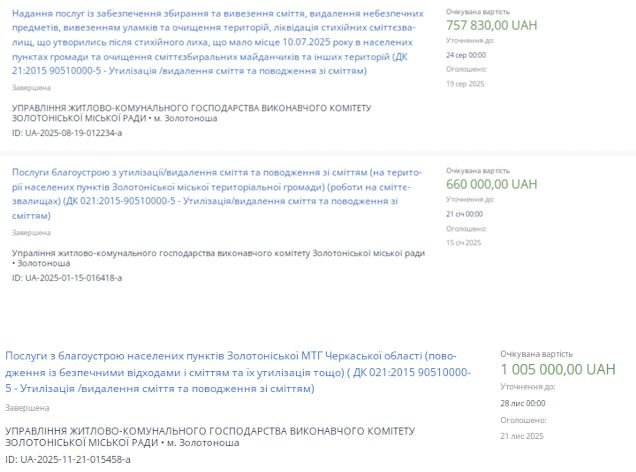The width and height of the screenshot is (636, 472).
Task: Click tender ID UA-2025-11-21-015458-a
Action: pyautogui.click(x=68, y=458)
